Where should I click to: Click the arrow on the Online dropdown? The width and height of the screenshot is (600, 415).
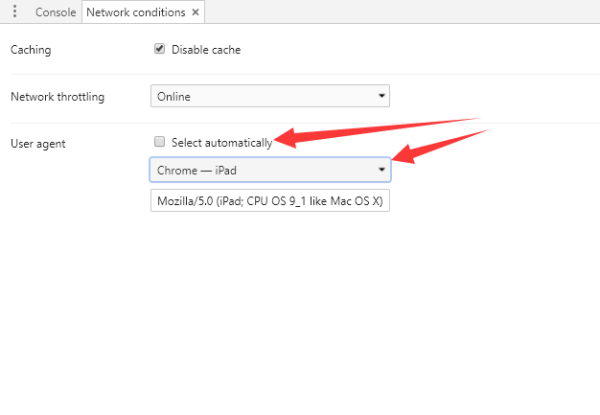[381, 97]
